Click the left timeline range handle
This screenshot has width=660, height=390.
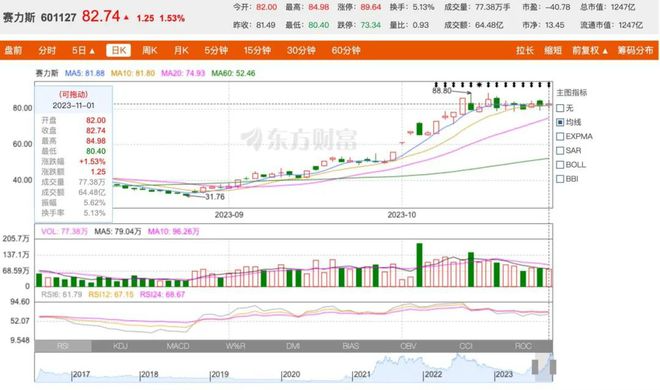point(535,367)
